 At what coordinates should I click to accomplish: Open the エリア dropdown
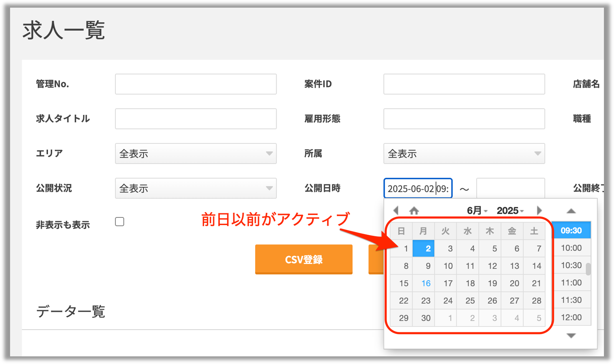click(196, 154)
